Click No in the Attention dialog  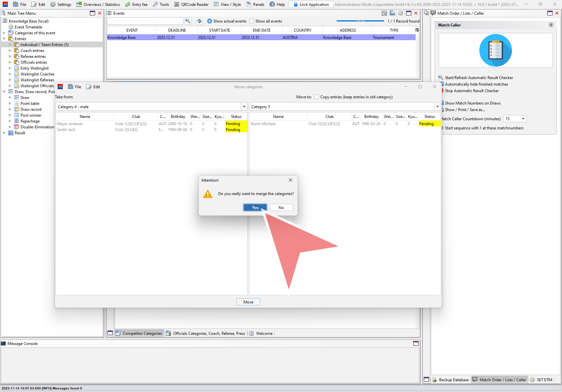281,208
